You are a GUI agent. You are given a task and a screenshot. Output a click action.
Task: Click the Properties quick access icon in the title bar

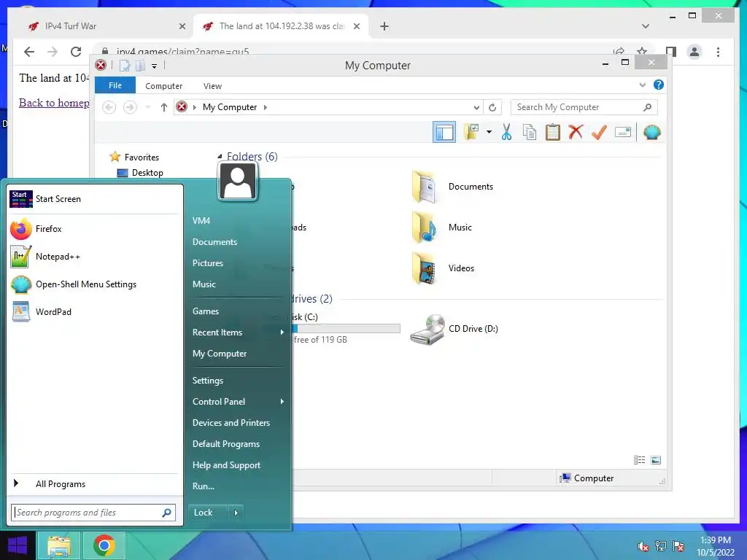click(124, 66)
